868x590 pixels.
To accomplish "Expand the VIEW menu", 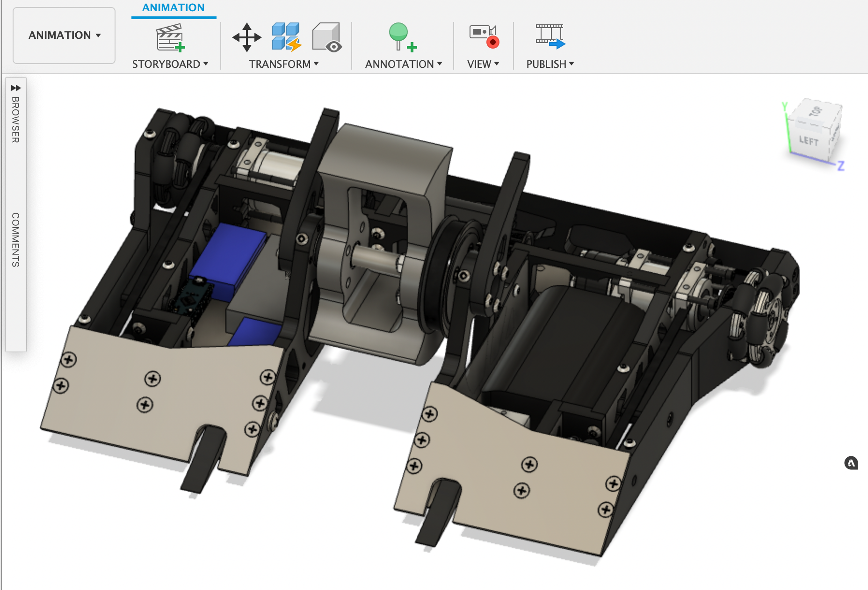I will tap(483, 64).
